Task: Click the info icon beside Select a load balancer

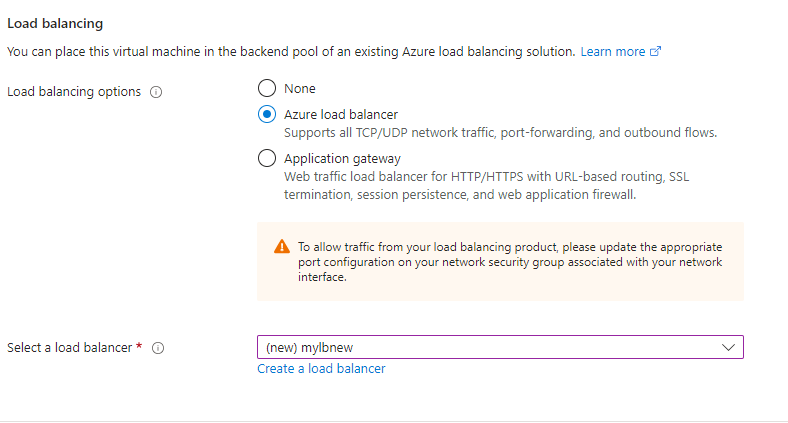Action: point(158,348)
